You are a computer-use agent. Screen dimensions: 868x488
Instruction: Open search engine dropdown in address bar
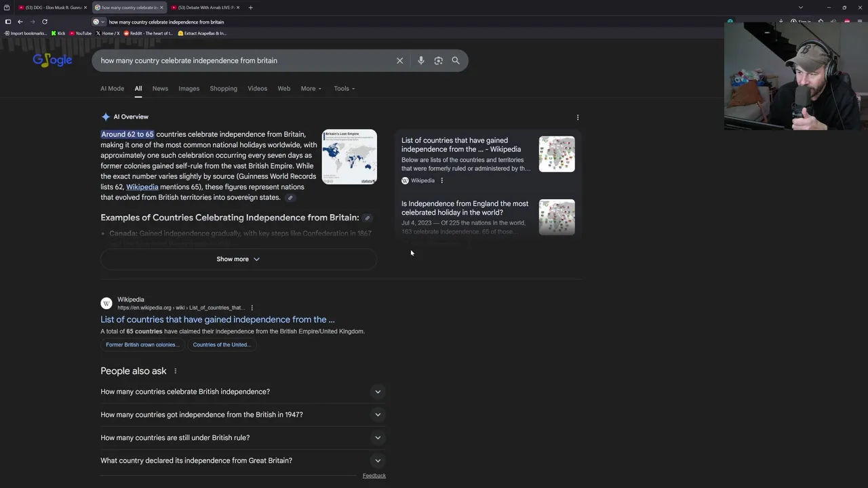[x=99, y=22]
